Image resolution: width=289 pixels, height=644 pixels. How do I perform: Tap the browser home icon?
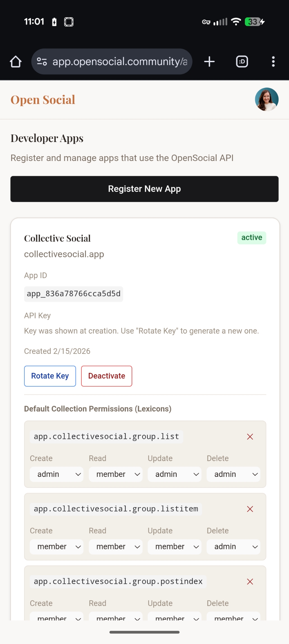point(15,62)
